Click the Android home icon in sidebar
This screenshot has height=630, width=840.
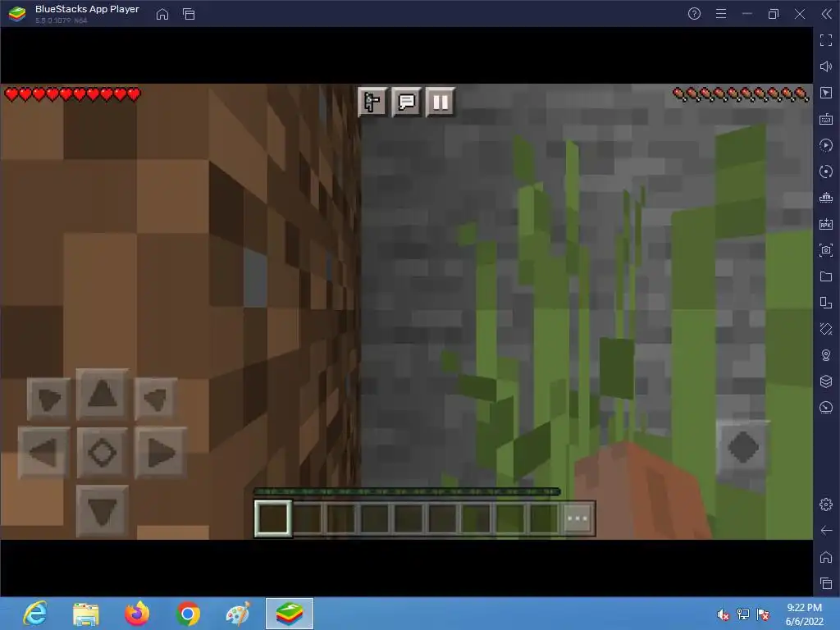coord(826,557)
